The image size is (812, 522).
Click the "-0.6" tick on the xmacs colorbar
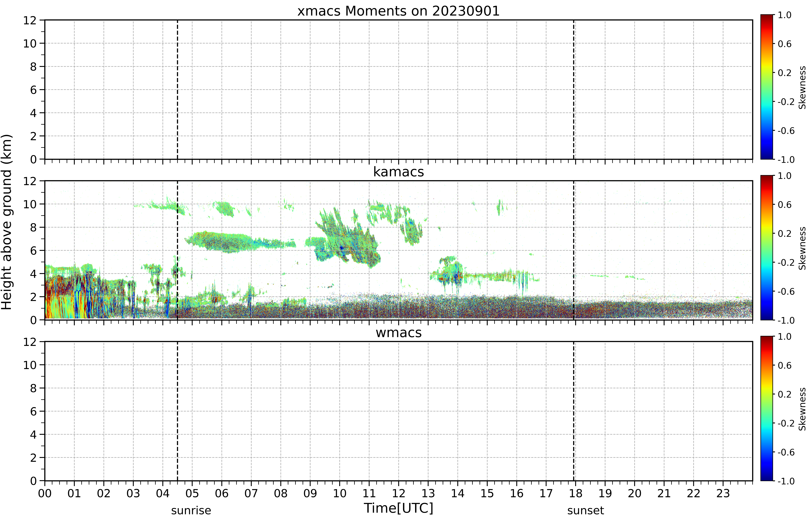tap(786, 131)
